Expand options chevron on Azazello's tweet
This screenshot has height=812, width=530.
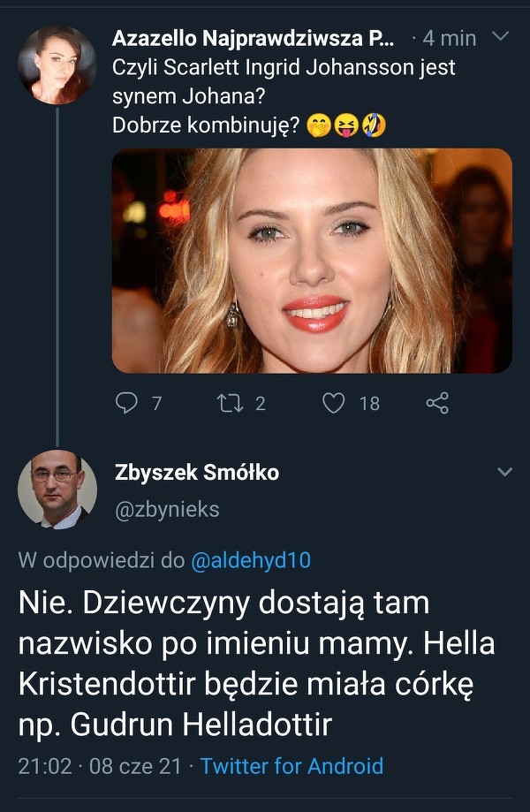[x=499, y=37]
